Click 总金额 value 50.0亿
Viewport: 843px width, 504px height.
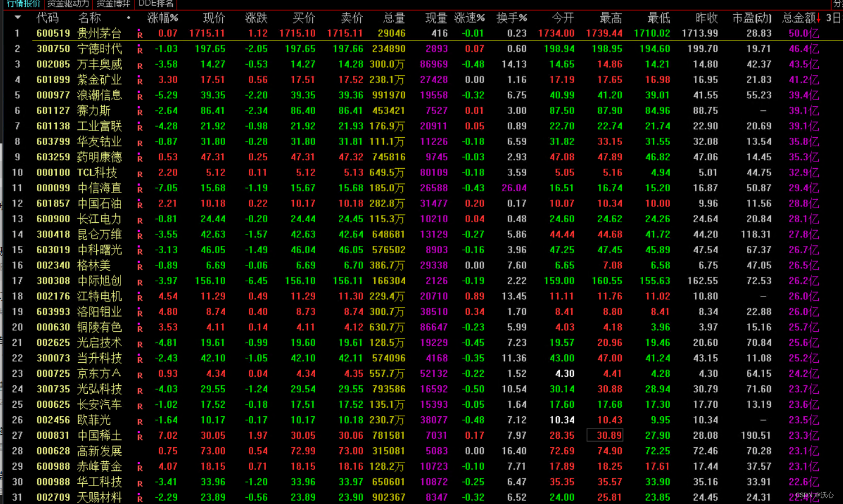804,33
